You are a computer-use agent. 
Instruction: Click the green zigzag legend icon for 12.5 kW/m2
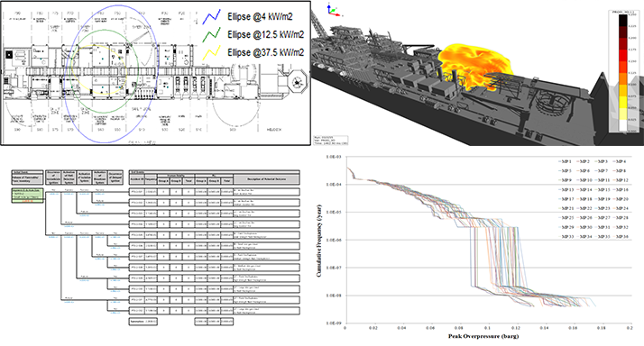coord(212,34)
